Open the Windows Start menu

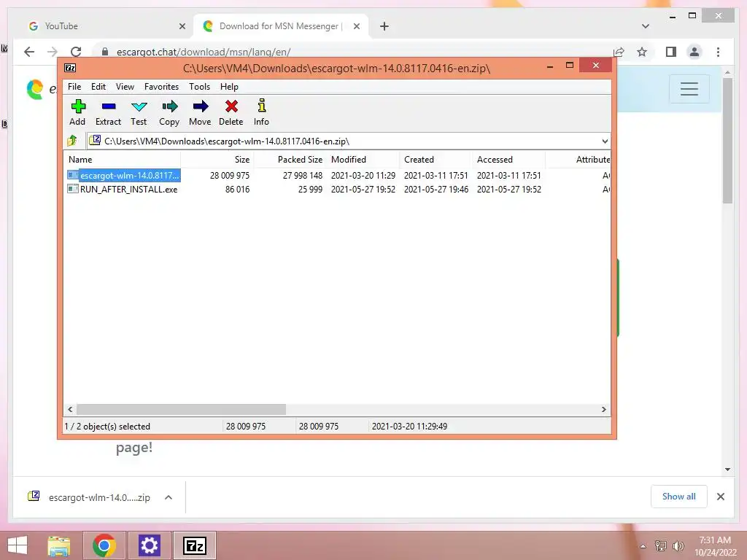[x=18, y=545]
